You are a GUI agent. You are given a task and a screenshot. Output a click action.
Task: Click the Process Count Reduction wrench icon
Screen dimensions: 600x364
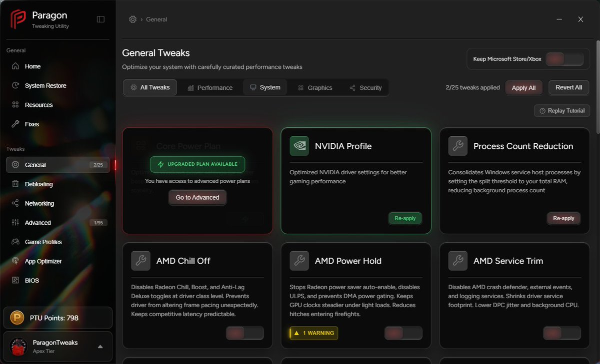pyautogui.click(x=458, y=146)
